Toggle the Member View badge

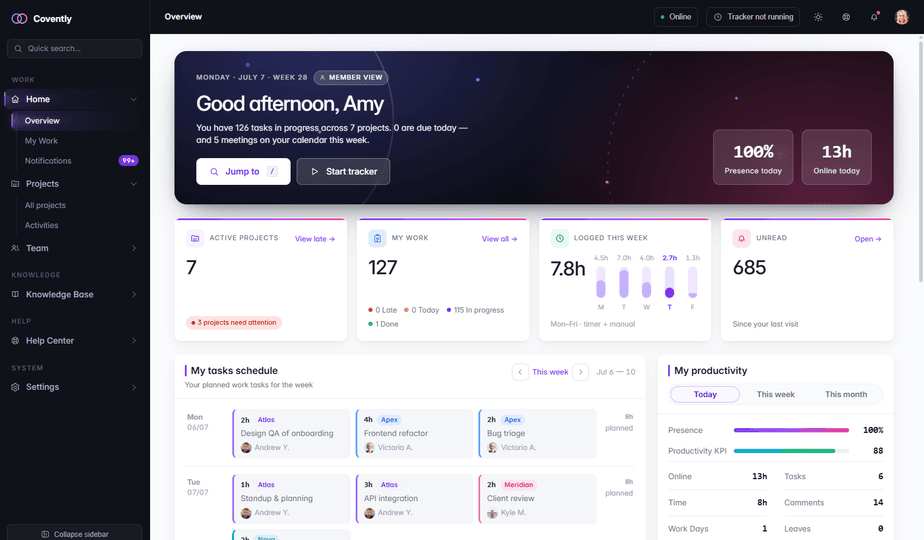[351, 77]
